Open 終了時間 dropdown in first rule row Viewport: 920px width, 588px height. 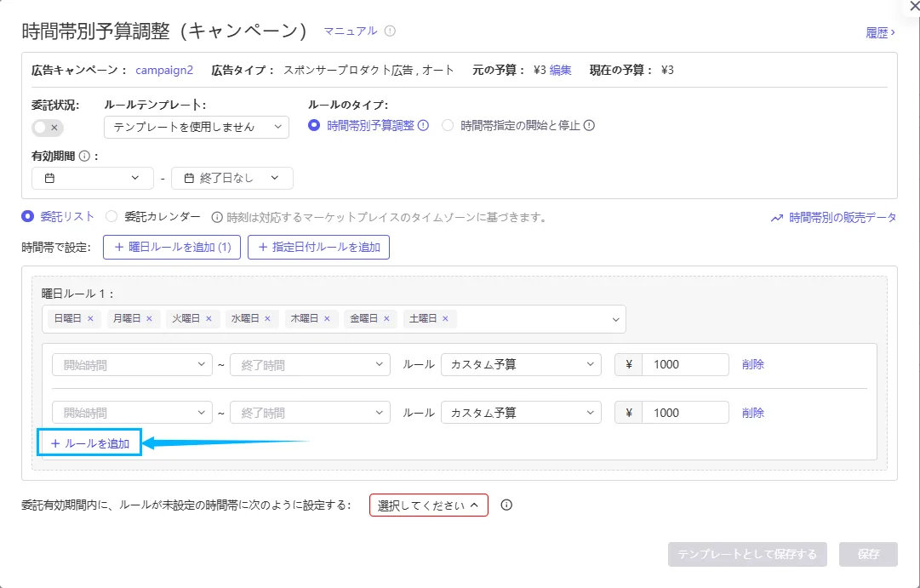tap(311, 364)
